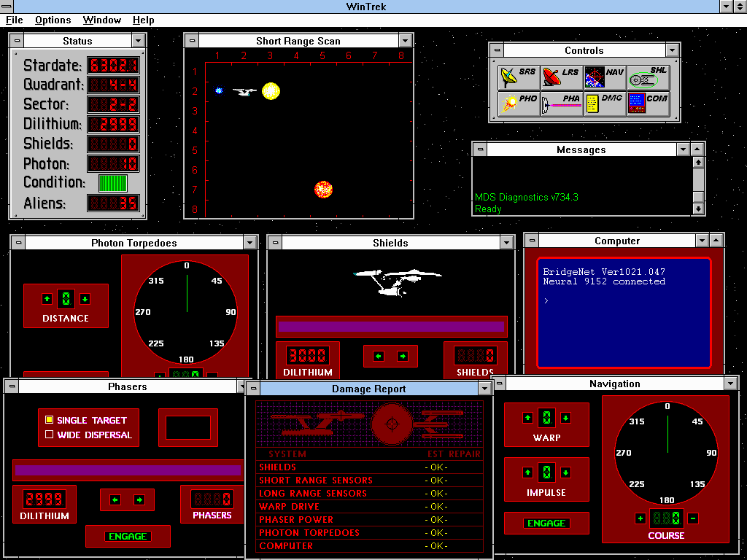Open Navigation using NAV icon
Viewport: 747px width, 560px height.
605,77
